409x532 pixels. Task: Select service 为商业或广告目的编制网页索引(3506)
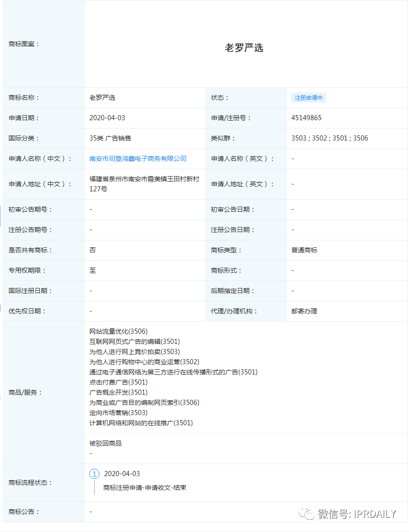click(x=144, y=403)
